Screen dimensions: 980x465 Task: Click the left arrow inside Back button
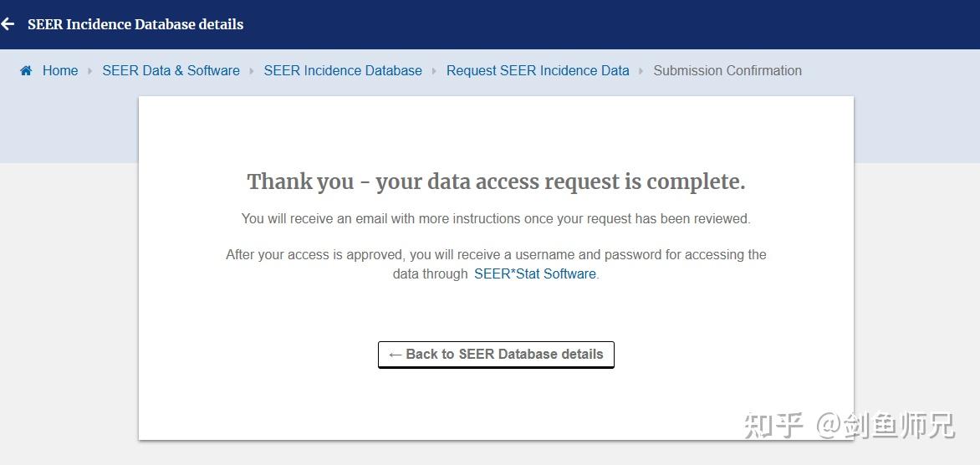396,355
